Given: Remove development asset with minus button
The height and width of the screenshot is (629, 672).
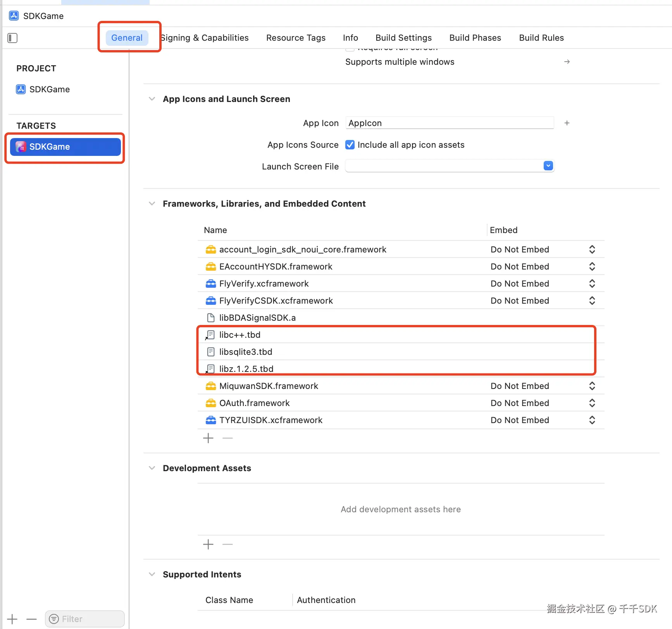Looking at the screenshot, I should [227, 544].
